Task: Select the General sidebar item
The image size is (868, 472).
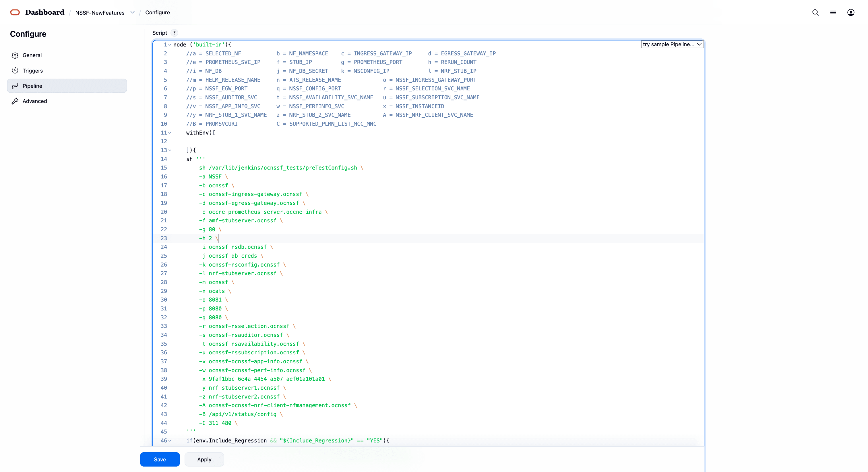Action: coord(67,55)
